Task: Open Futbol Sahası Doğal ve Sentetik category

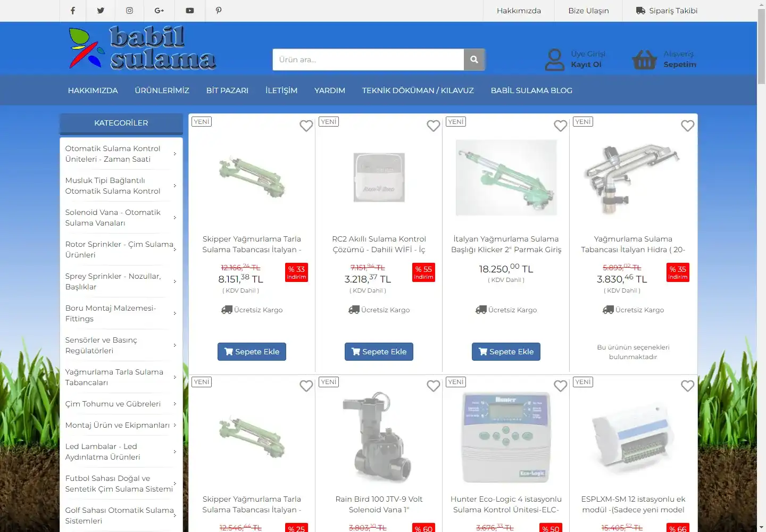Action: pos(120,484)
